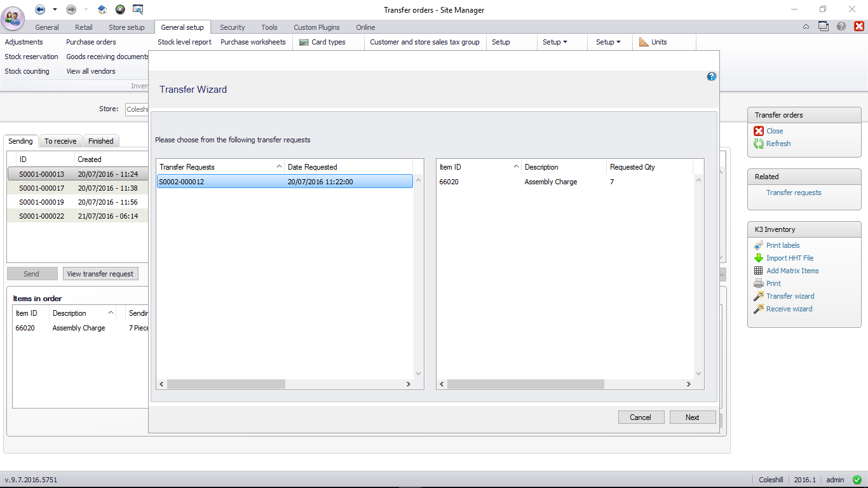Viewport: 868px width, 488px height.
Task: Click the Print labels tag icon
Action: click(758, 245)
